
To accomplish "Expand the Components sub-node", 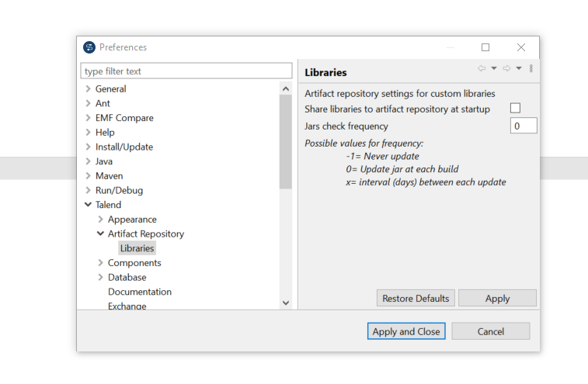I will click(100, 263).
